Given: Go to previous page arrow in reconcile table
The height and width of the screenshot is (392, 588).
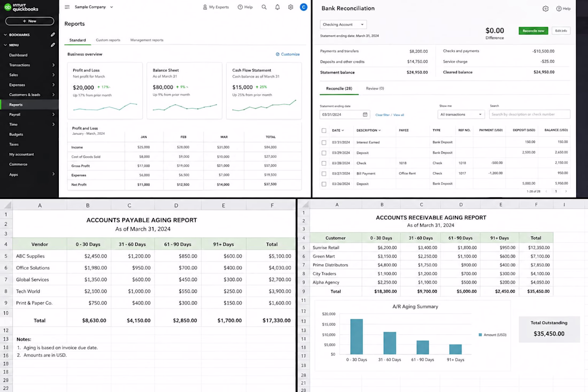Looking at the screenshot, I should (x=546, y=191).
